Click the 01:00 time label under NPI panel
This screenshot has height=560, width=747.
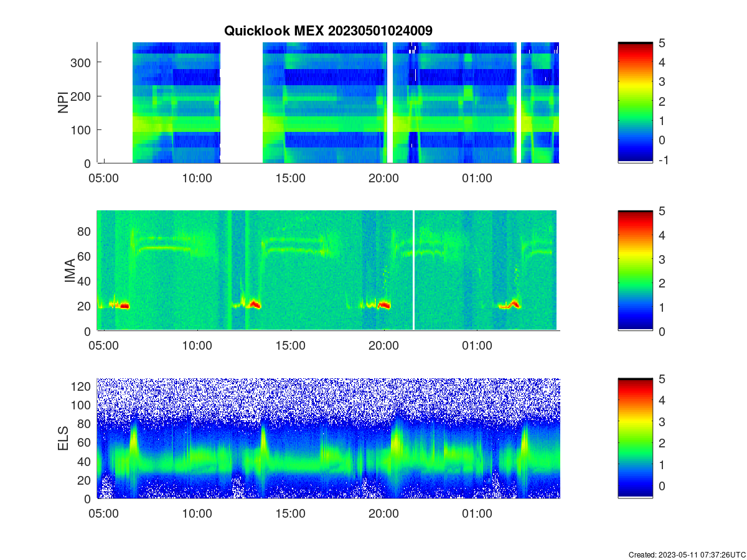click(x=477, y=178)
